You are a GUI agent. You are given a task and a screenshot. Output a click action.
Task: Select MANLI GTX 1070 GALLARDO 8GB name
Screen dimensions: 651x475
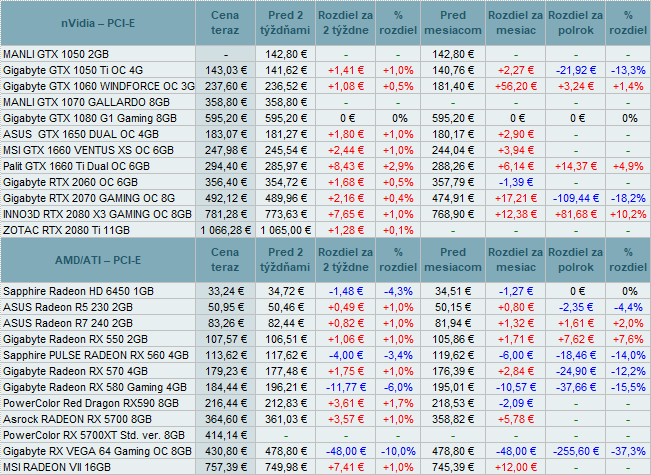point(86,102)
